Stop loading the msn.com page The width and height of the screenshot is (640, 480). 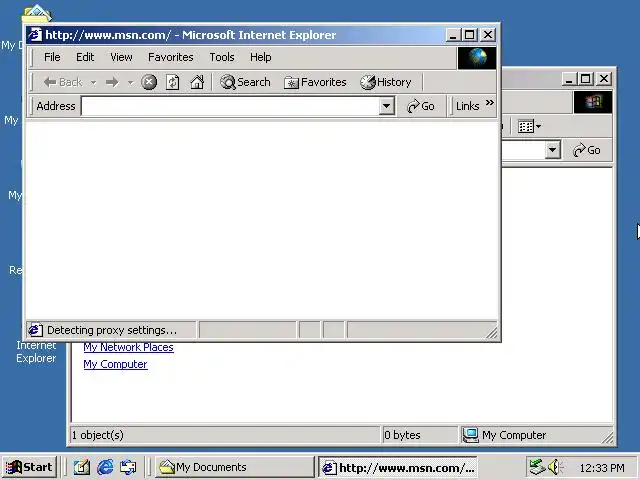[x=149, y=82]
